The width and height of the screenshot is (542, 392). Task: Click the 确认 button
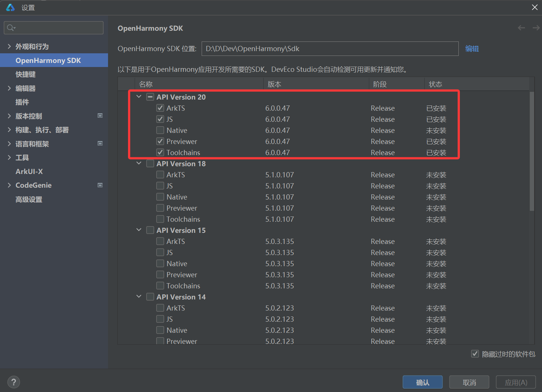point(423,382)
